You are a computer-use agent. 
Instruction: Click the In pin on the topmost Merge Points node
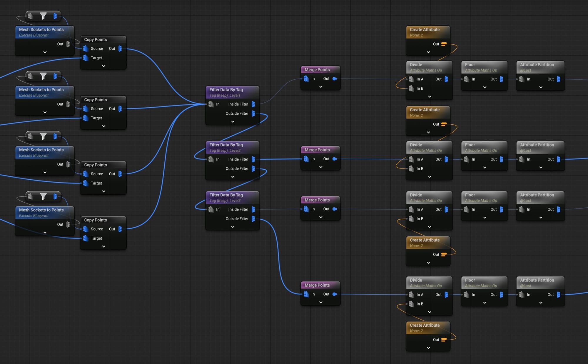coord(306,79)
